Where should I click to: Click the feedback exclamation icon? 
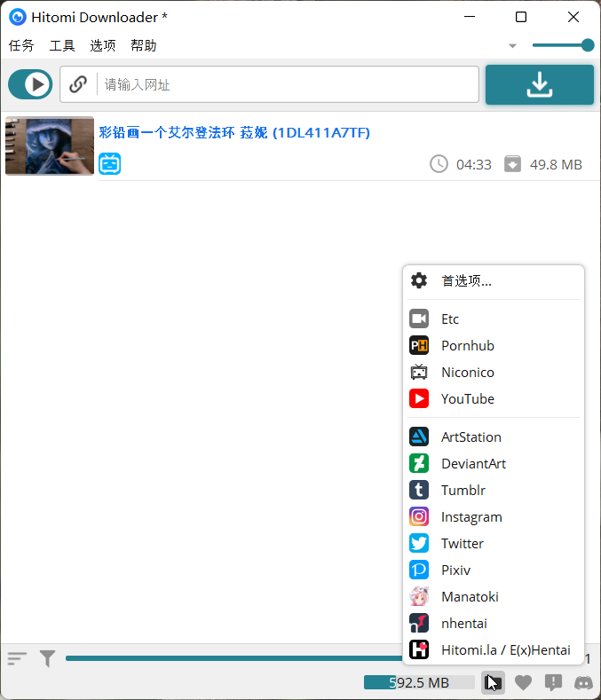[x=553, y=682]
